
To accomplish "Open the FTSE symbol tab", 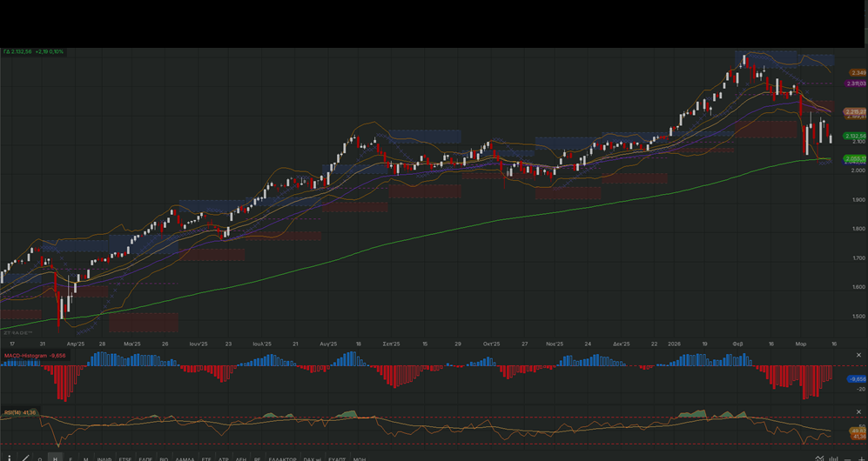I will click(125, 458).
